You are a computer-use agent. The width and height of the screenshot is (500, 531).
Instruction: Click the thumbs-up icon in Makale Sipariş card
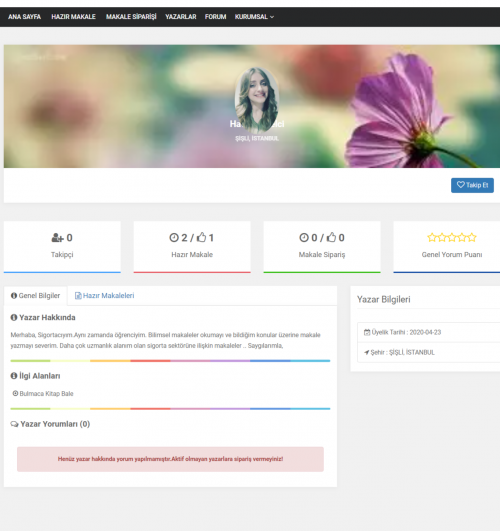(x=332, y=237)
